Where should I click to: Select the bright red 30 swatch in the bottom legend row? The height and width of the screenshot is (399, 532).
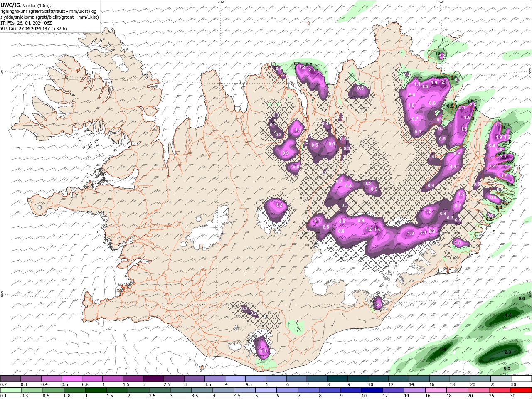(520, 390)
